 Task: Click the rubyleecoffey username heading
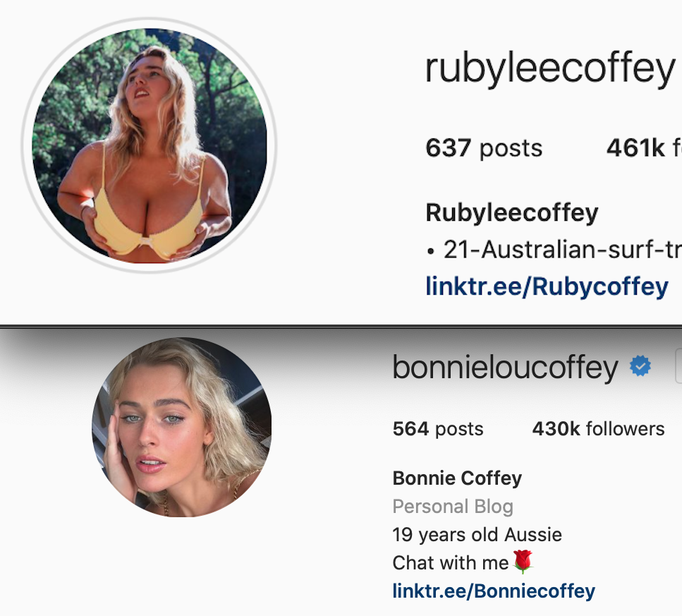pyautogui.click(x=550, y=68)
